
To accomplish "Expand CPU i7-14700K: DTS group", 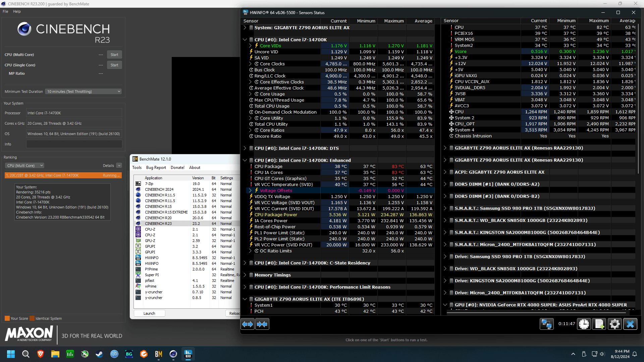I will click(x=245, y=148).
